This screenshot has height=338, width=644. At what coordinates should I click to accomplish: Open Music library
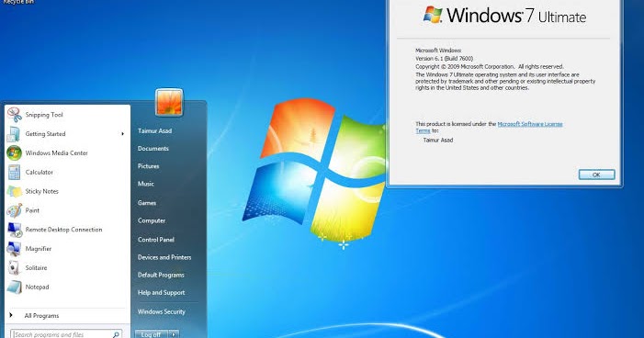[x=146, y=184]
